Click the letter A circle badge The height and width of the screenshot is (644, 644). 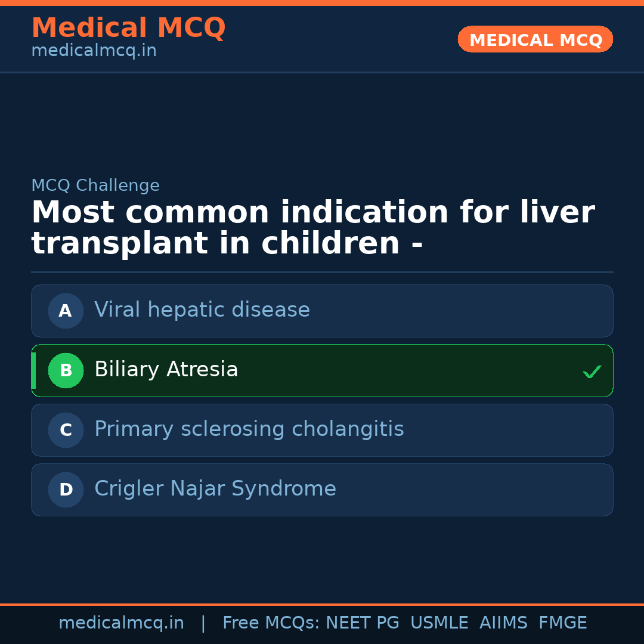[66, 311]
